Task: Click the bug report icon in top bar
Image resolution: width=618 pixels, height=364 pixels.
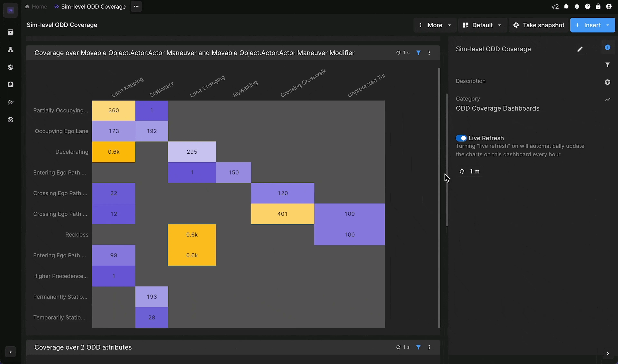Action: point(577,7)
